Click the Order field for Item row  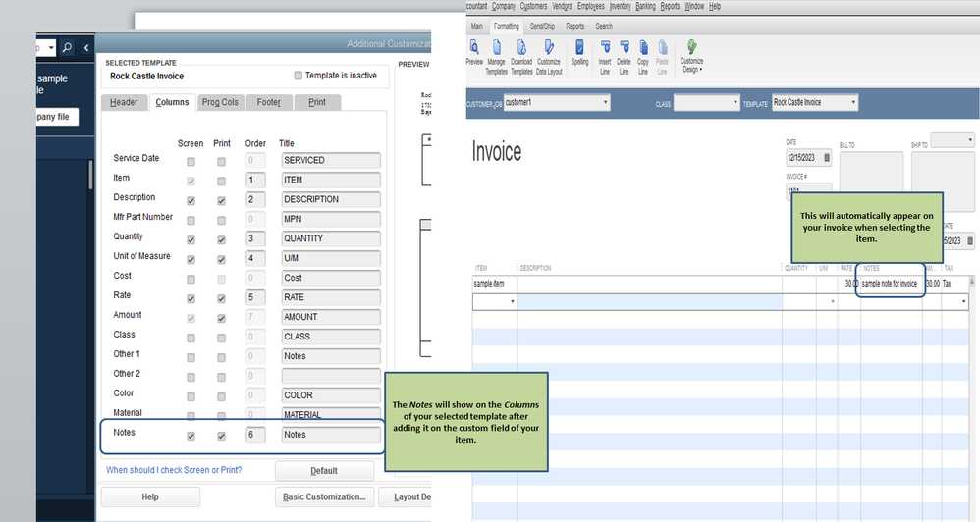click(255, 180)
